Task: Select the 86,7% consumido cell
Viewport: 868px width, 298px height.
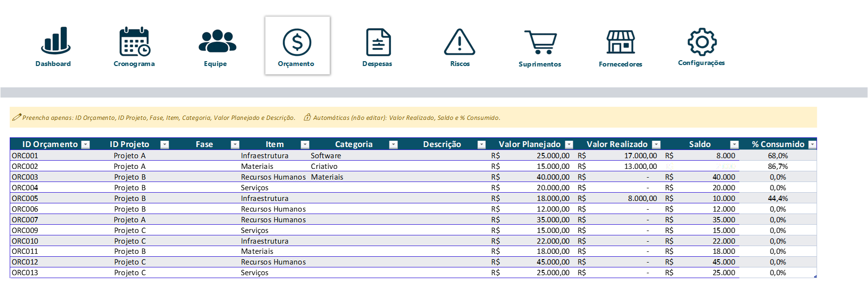Action: (x=778, y=166)
